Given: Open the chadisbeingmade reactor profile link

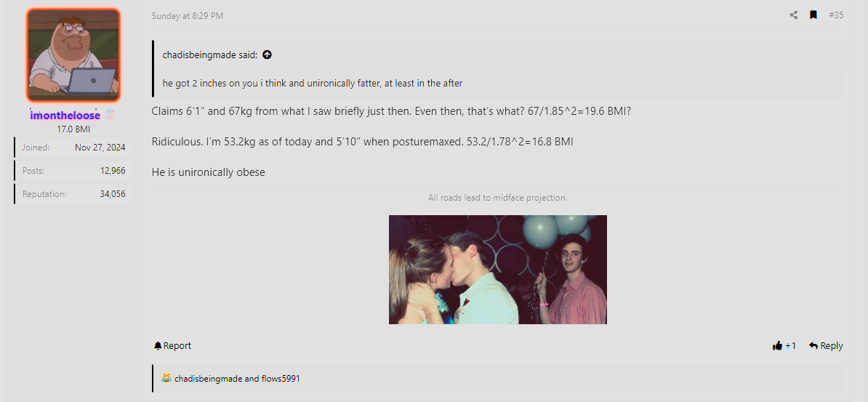Looking at the screenshot, I should click(x=208, y=379).
